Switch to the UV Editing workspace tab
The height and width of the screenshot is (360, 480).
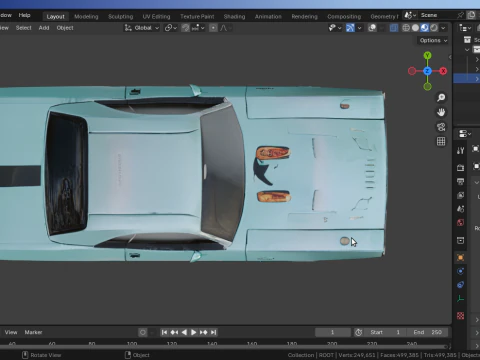click(x=156, y=16)
